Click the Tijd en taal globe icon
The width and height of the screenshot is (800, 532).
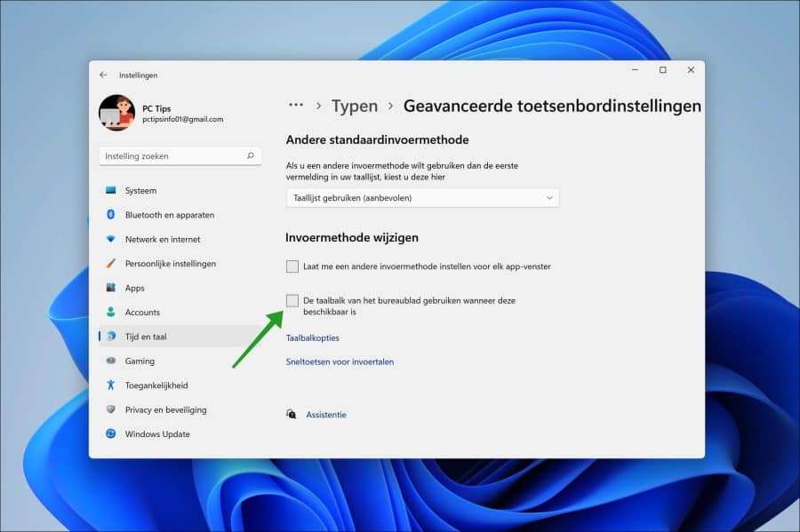111,337
